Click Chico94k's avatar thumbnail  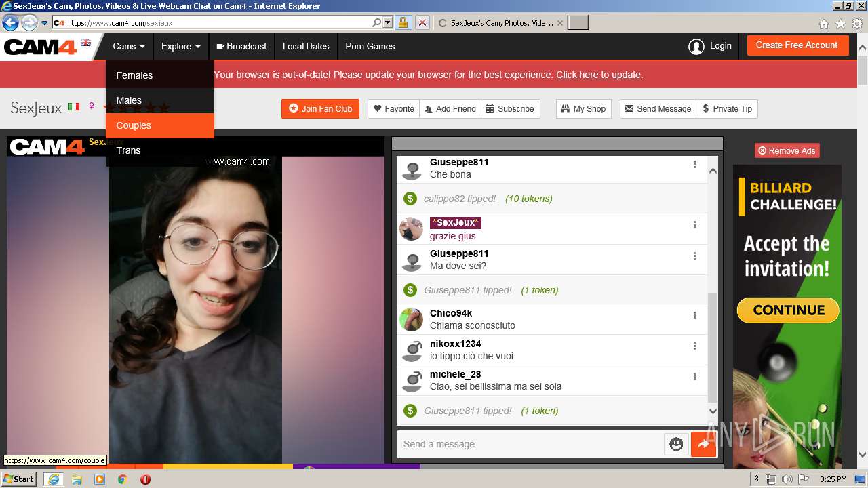(x=411, y=319)
